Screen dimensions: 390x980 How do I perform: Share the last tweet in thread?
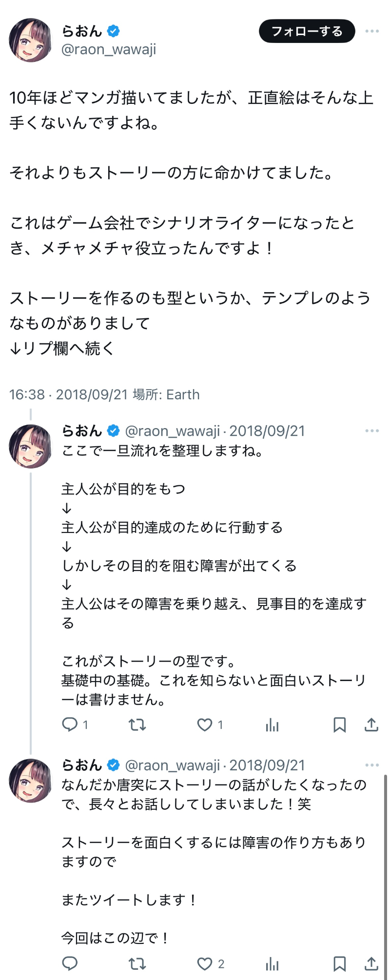pyautogui.click(x=371, y=964)
